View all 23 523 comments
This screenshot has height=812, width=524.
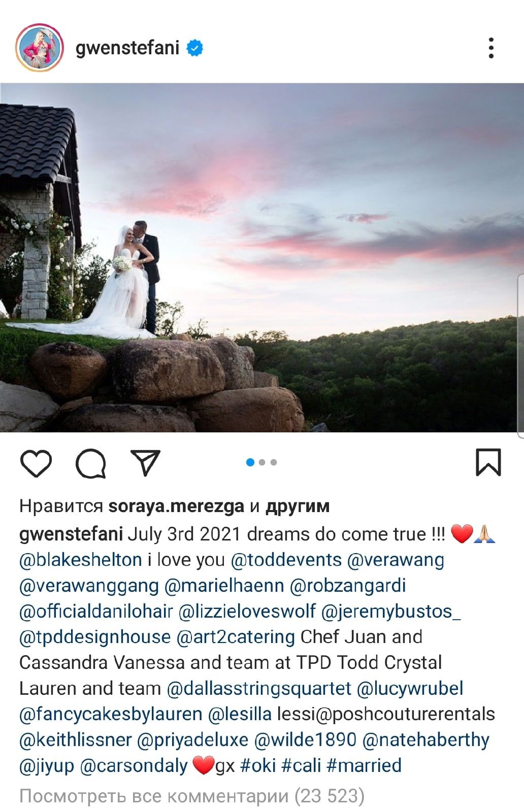192,796
